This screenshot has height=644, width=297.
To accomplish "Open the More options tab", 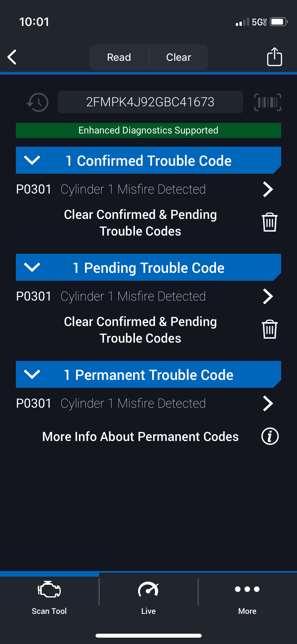I will (x=247, y=596).
